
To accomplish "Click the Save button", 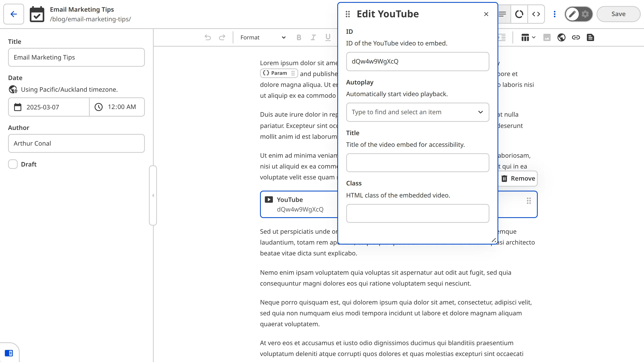I will pos(618,14).
